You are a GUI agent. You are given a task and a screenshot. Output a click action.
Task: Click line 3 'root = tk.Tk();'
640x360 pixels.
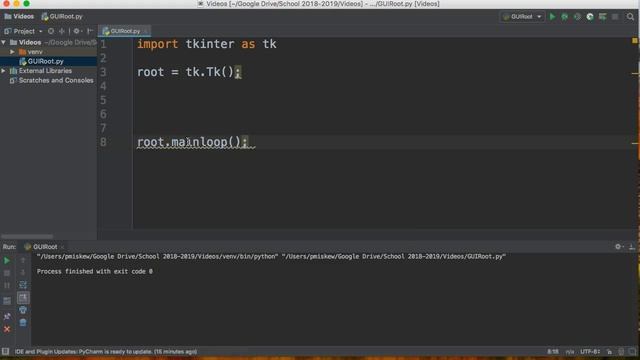click(189, 72)
